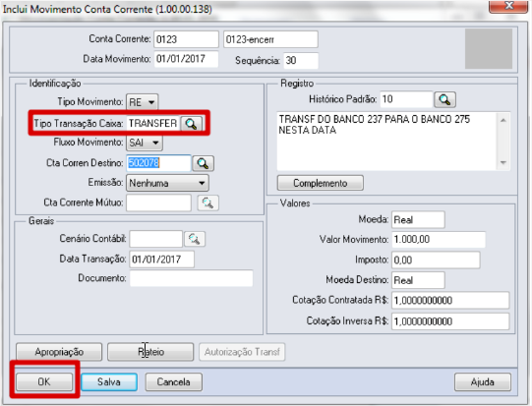Click the Tipo Transação Caixa field
The height and width of the screenshot is (406, 532).
pos(153,124)
